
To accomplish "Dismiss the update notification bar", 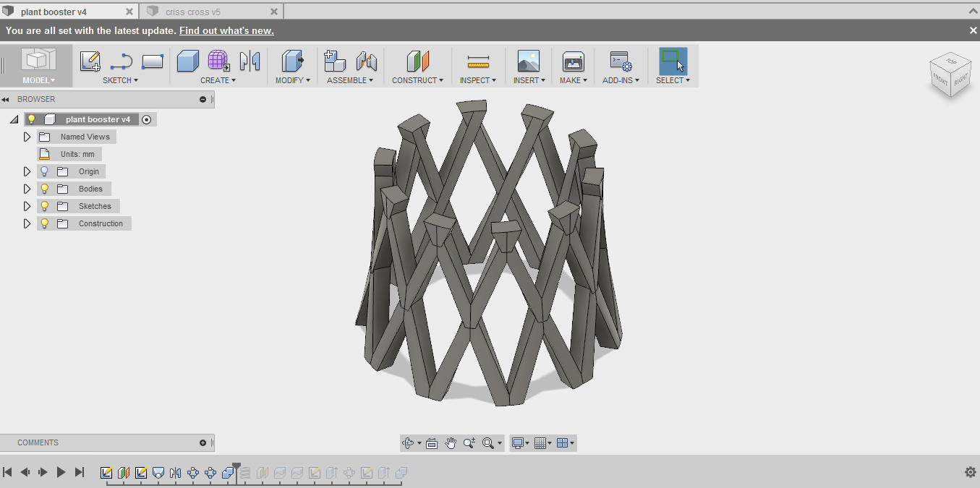I will 973,30.
